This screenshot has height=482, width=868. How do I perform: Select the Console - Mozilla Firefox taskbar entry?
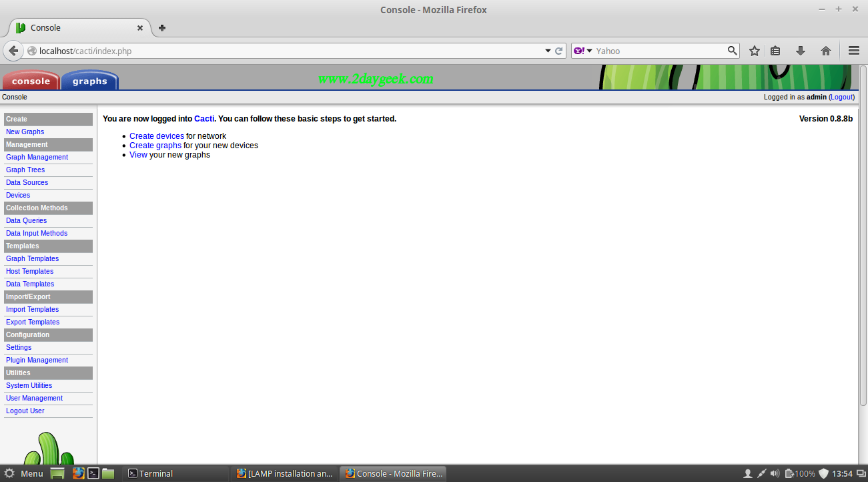393,473
